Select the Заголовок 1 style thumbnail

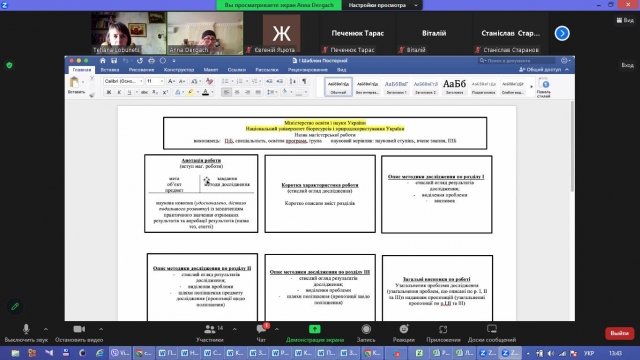(x=396, y=87)
